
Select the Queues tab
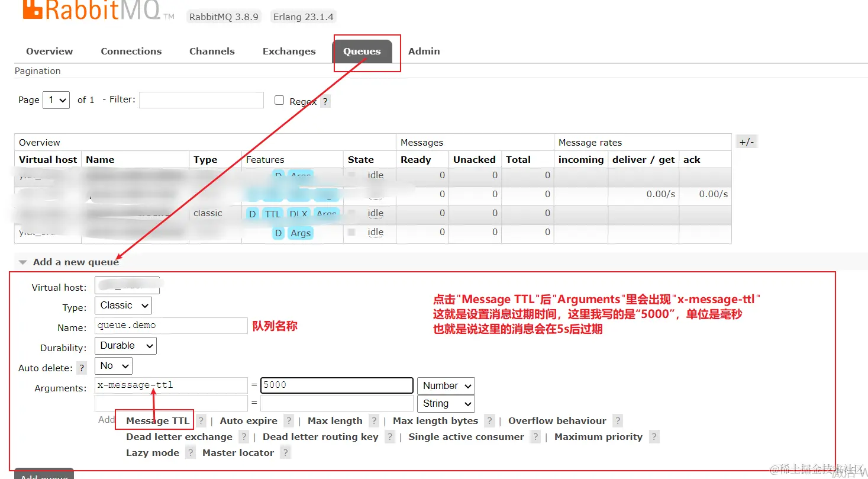[x=362, y=51]
